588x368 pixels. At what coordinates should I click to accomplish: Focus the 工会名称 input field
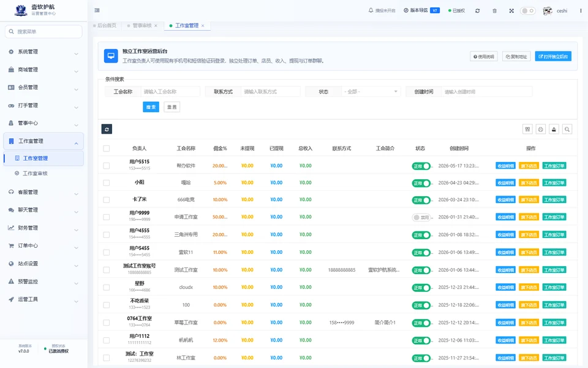[170, 91]
